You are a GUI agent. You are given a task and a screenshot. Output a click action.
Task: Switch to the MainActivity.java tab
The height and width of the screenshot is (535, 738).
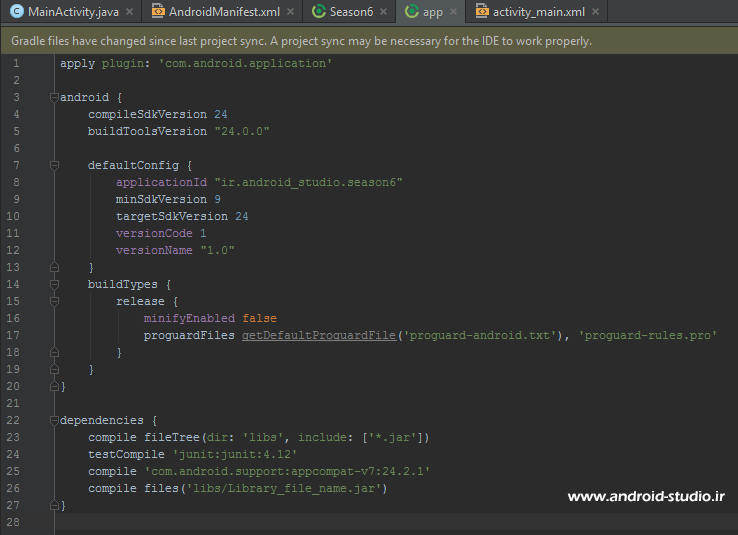72,13
